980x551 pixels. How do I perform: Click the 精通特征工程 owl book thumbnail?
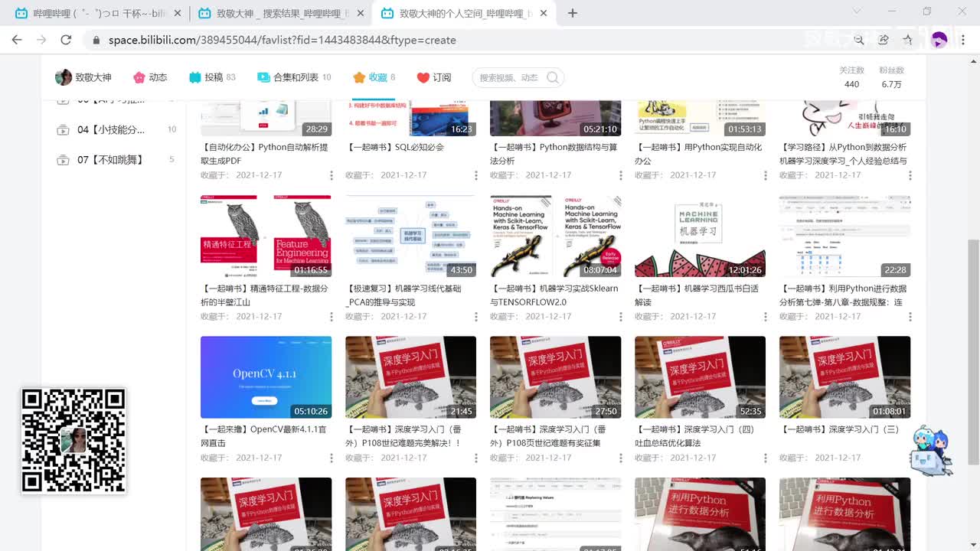(x=266, y=236)
